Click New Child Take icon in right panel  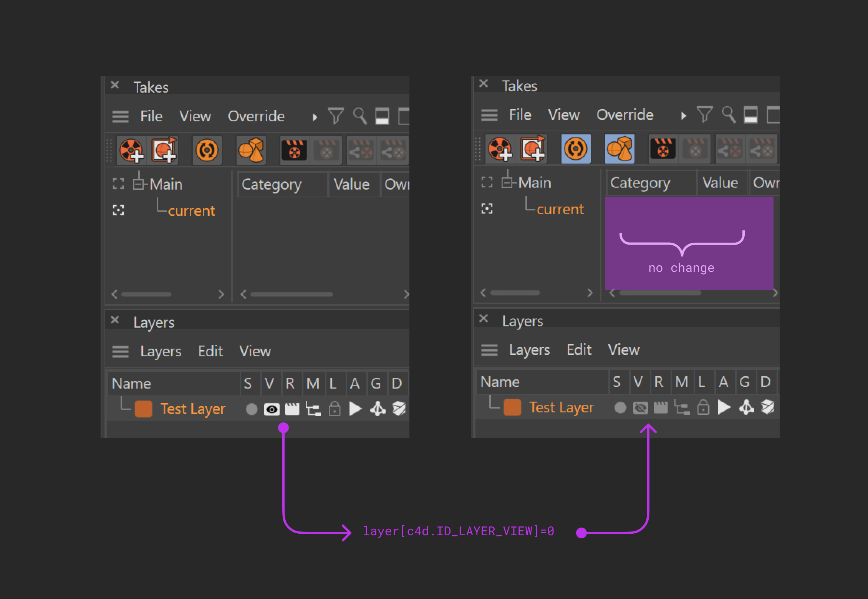(x=533, y=149)
